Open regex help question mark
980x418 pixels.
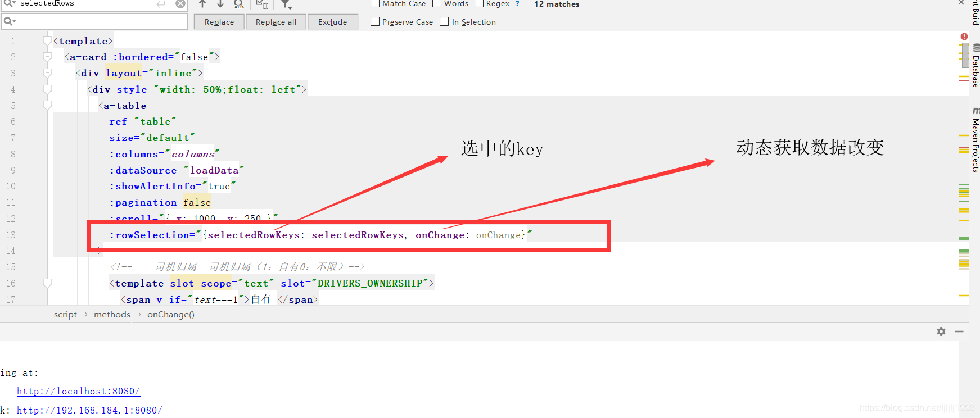click(517, 4)
